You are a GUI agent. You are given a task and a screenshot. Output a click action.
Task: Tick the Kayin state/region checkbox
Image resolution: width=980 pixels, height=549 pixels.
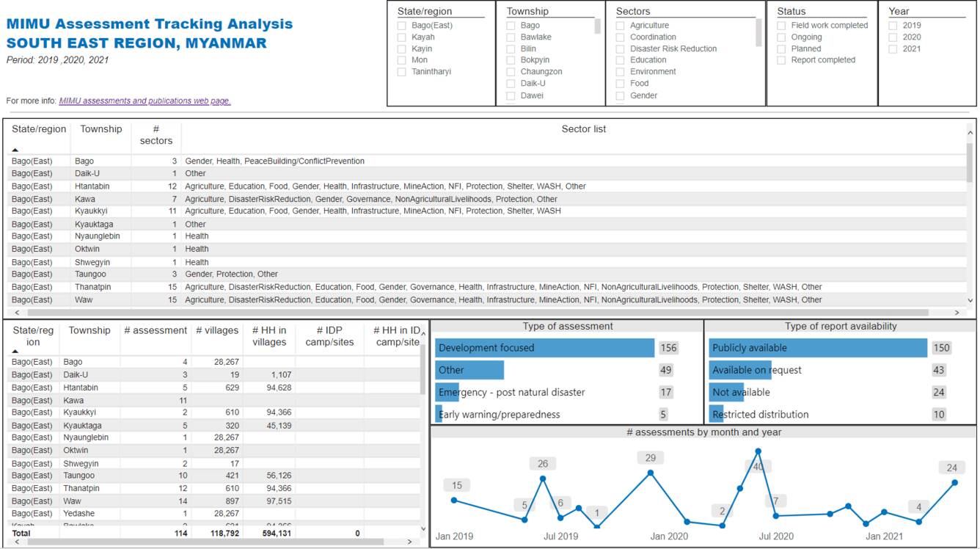point(401,49)
